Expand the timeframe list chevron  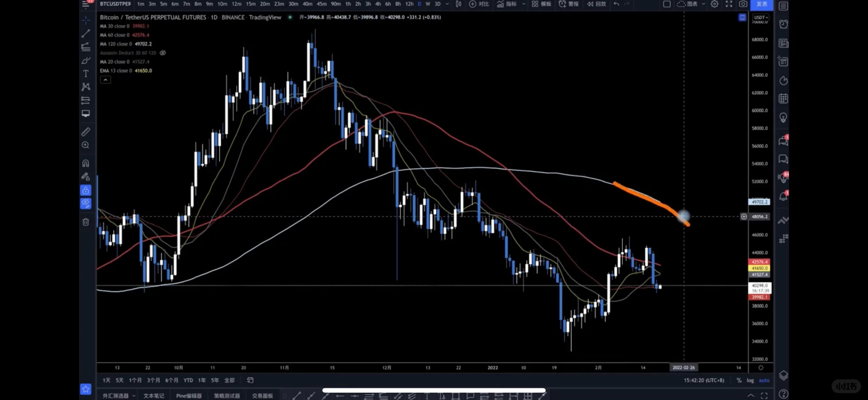tap(447, 4)
